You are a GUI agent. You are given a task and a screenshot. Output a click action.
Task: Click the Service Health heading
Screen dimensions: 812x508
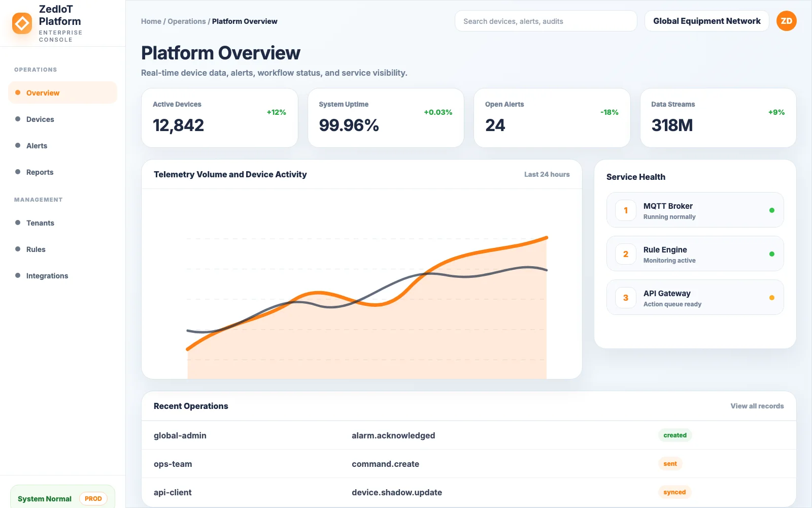pyautogui.click(x=635, y=177)
